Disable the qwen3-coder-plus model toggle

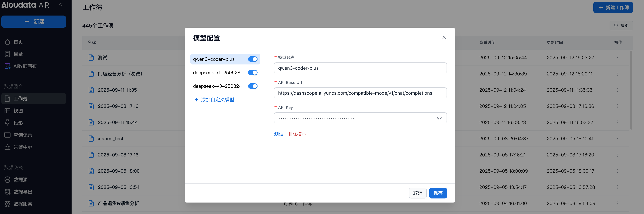click(x=252, y=59)
